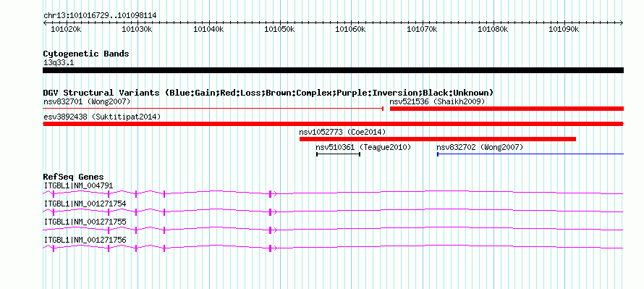
Task: Click the nsv832701 thin red loss line
Action: pos(213,109)
